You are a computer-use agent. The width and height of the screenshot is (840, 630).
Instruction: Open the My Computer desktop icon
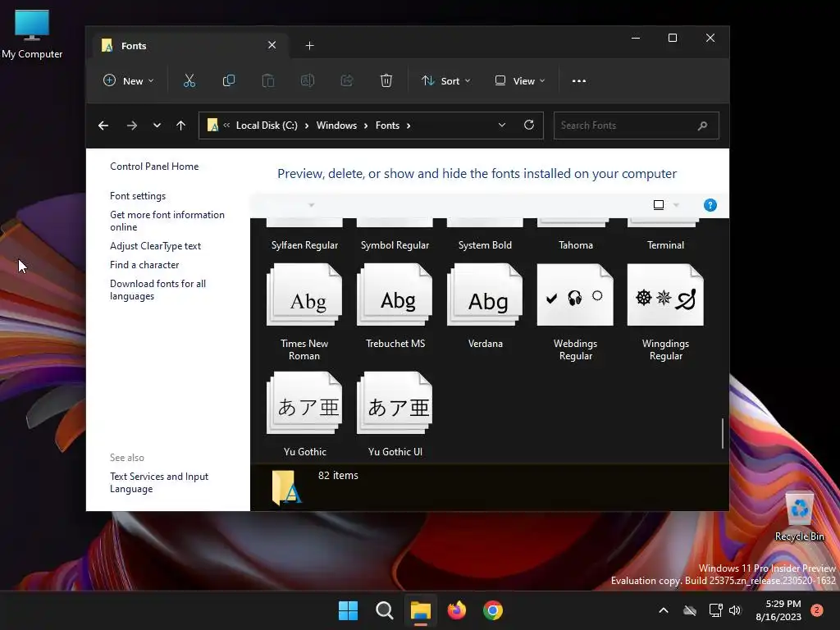[x=32, y=34]
